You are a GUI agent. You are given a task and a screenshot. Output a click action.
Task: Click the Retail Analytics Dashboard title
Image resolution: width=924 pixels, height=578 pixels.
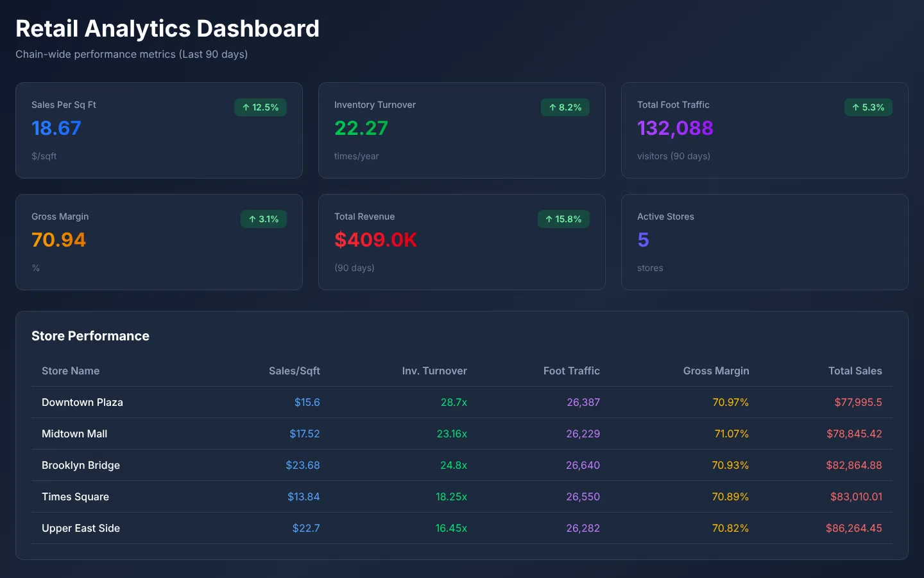pyautogui.click(x=167, y=28)
